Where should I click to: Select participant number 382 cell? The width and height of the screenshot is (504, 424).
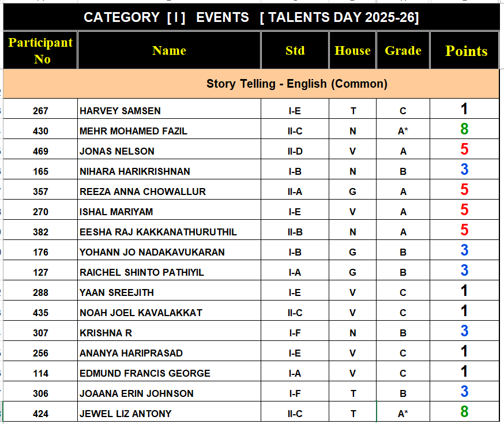click(x=40, y=230)
